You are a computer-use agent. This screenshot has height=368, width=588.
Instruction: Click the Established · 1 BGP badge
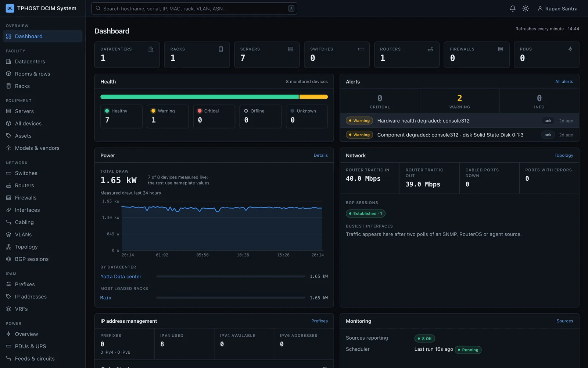tap(365, 213)
